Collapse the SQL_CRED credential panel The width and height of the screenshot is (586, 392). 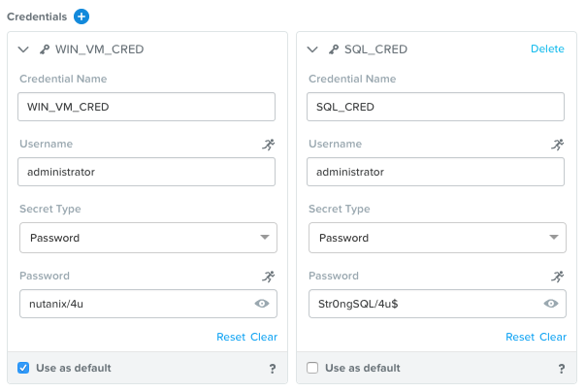[312, 49]
